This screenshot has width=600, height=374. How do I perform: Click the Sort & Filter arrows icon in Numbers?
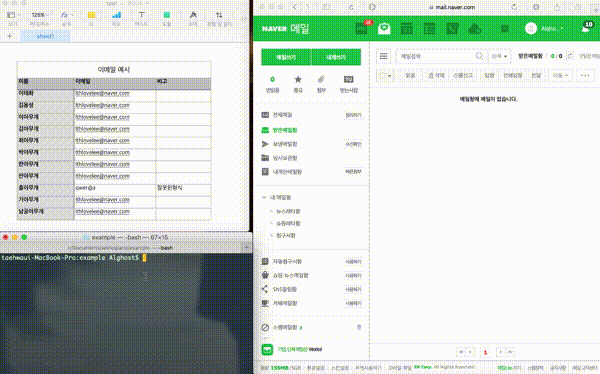coord(219,15)
